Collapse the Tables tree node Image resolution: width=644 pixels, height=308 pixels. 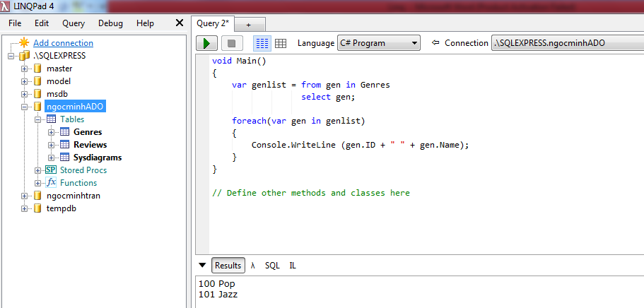pyautogui.click(x=38, y=119)
